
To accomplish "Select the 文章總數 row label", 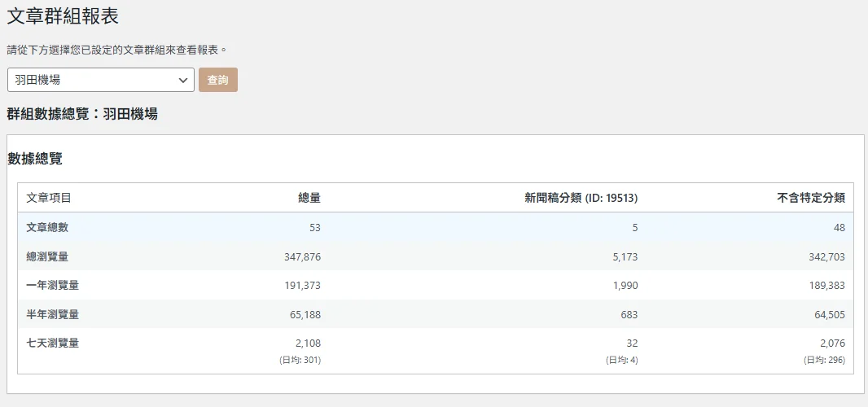I will 47,227.
